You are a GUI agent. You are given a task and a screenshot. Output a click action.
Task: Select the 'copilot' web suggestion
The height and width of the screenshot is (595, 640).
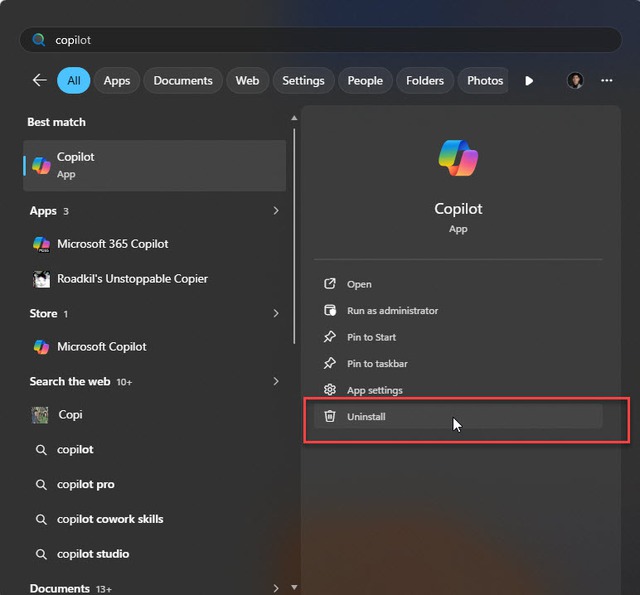tap(154, 450)
